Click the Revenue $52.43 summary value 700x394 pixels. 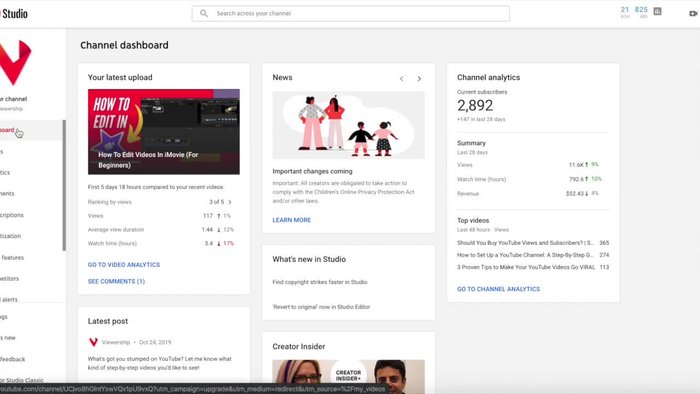pos(574,193)
